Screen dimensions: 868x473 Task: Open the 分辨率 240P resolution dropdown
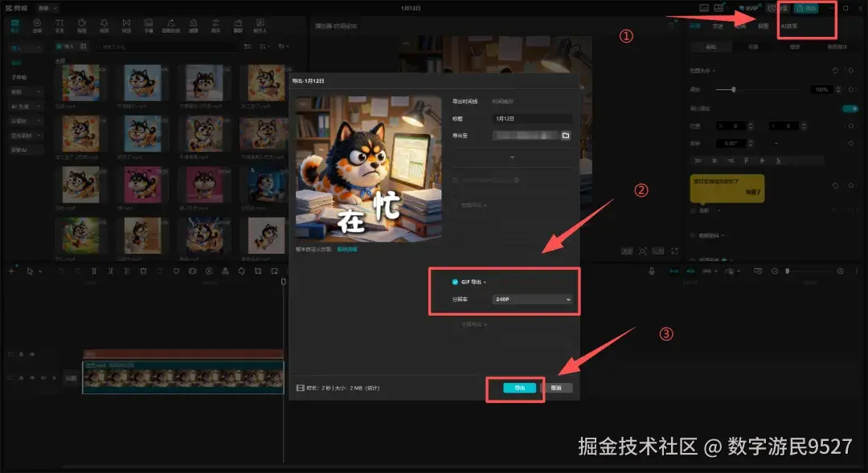point(532,300)
